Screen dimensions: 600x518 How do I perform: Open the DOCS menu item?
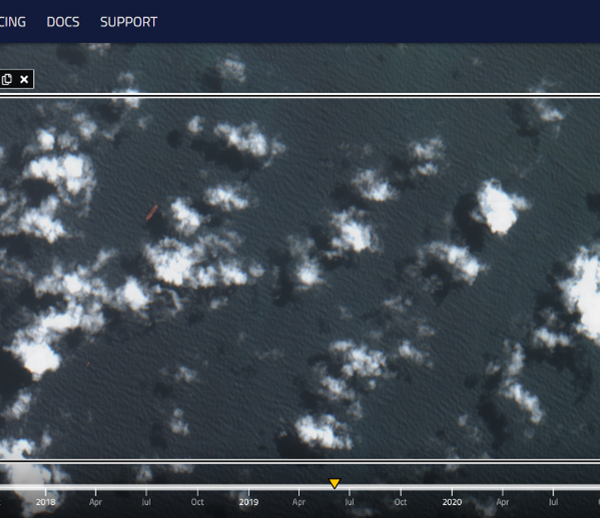point(63,22)
